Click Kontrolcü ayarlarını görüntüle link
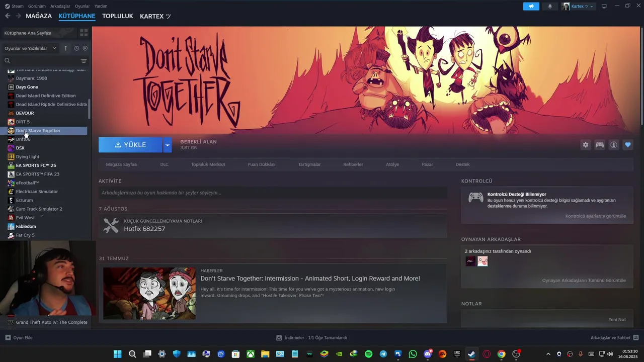The width and height of the screenshot is (644, 362). pyautogui.click(x=595, y=216)
